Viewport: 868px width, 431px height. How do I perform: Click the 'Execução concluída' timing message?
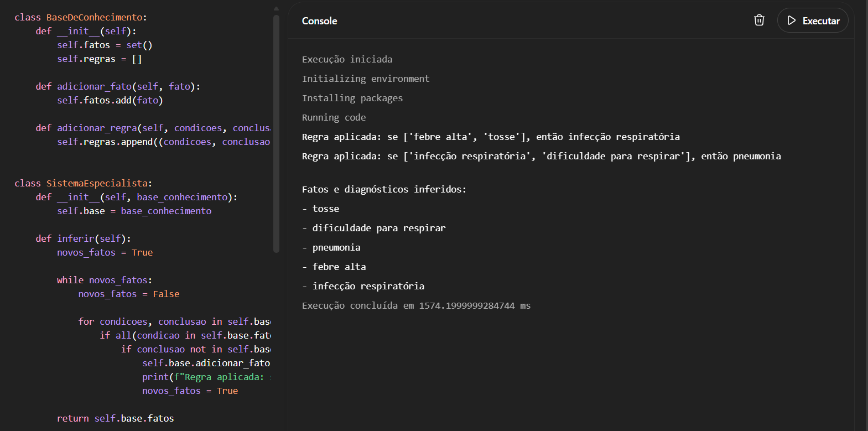coord(416,306)
